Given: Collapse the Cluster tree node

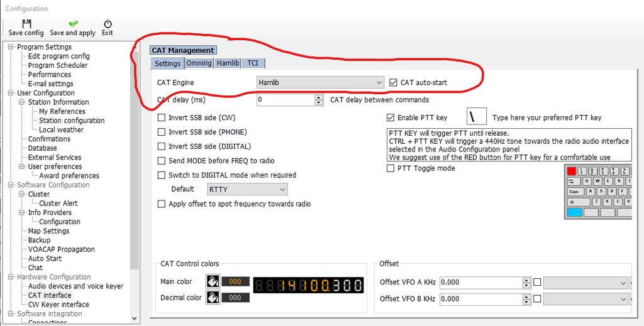Looking at the screenshot, I should [22, 194].
